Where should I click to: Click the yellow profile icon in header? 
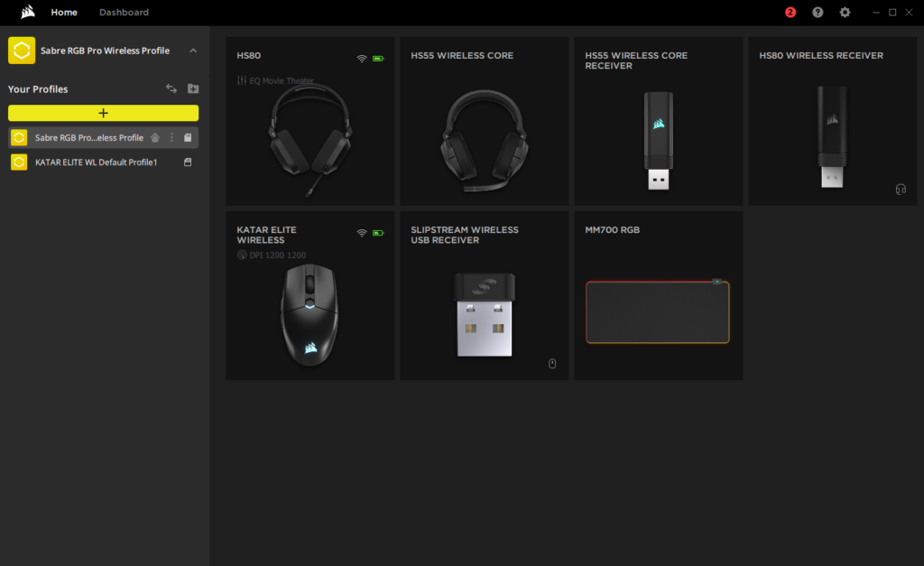coord(22,51)
